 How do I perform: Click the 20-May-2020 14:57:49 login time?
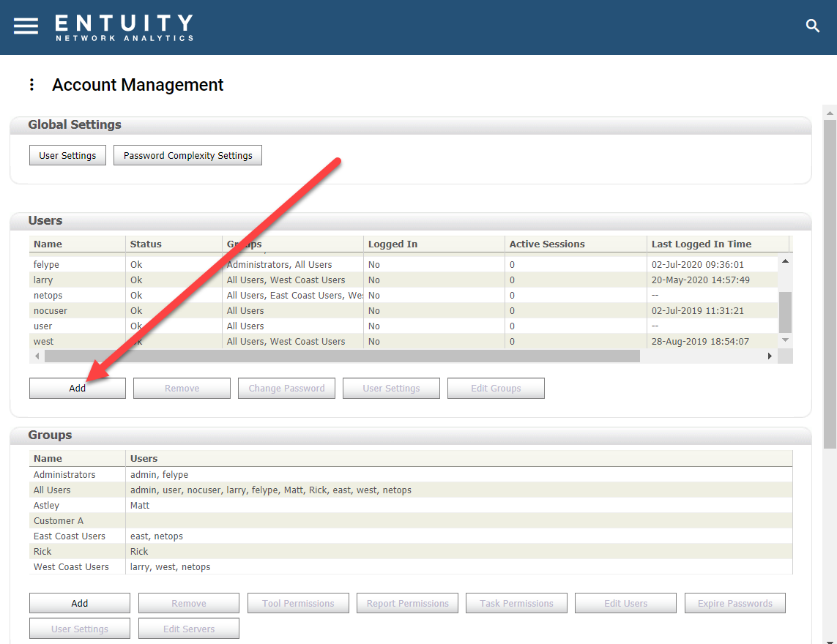(700, 280)
